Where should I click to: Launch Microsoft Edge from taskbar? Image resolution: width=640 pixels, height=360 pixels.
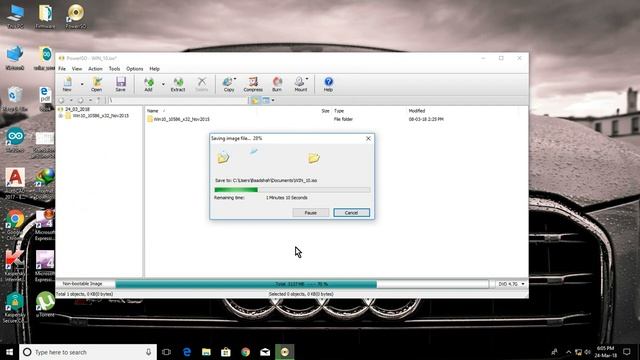[187, 352]
